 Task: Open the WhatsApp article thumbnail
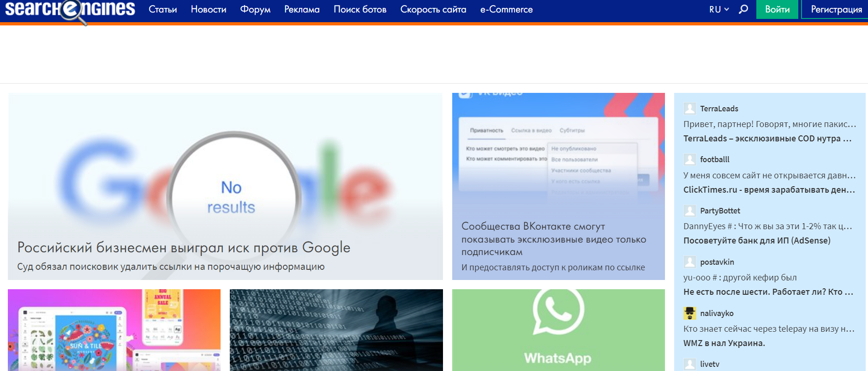pyautogui.click(x=558, y=330)
